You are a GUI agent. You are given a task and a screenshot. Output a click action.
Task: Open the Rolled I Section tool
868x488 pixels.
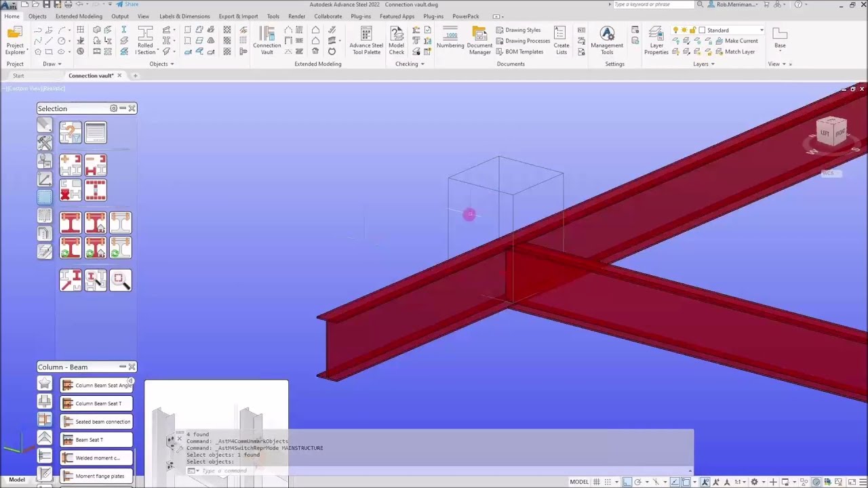pyautogui.click(x=145, y=41)
